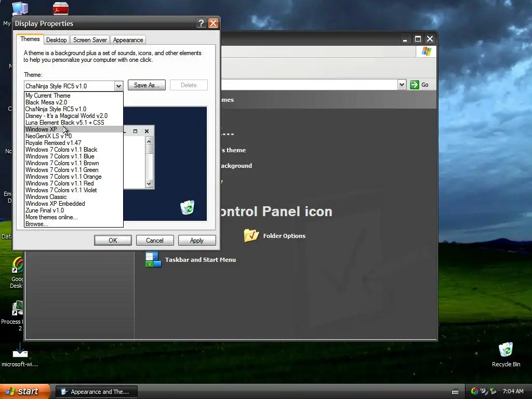Switch to Appearance and Themes taskbar item
The height and width of the screenshot is (399, 532).
tap(96, 392)
